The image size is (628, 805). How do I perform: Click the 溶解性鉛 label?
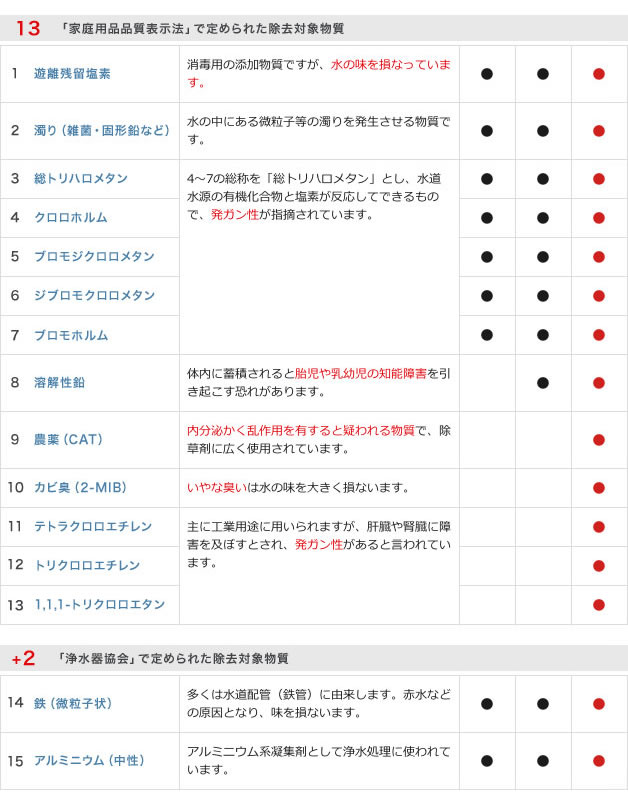(x=59, y=382)
